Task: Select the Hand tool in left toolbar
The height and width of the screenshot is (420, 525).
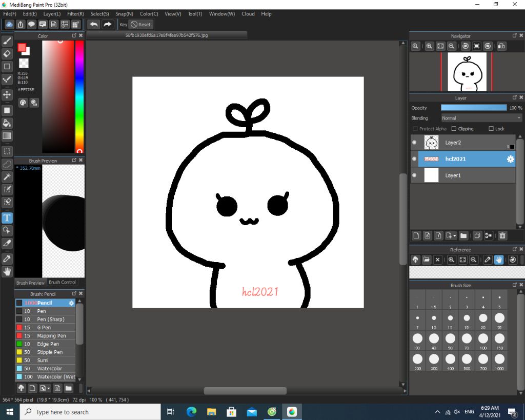Action: click(7, 271)
